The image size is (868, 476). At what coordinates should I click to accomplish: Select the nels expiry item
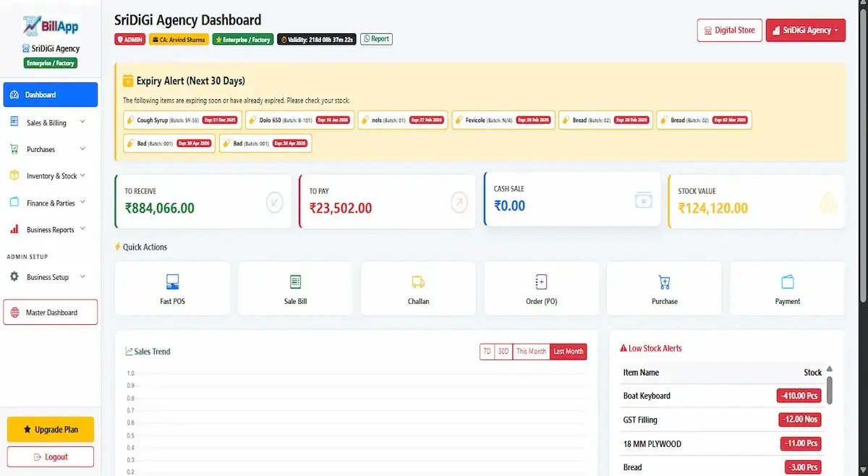403,120
